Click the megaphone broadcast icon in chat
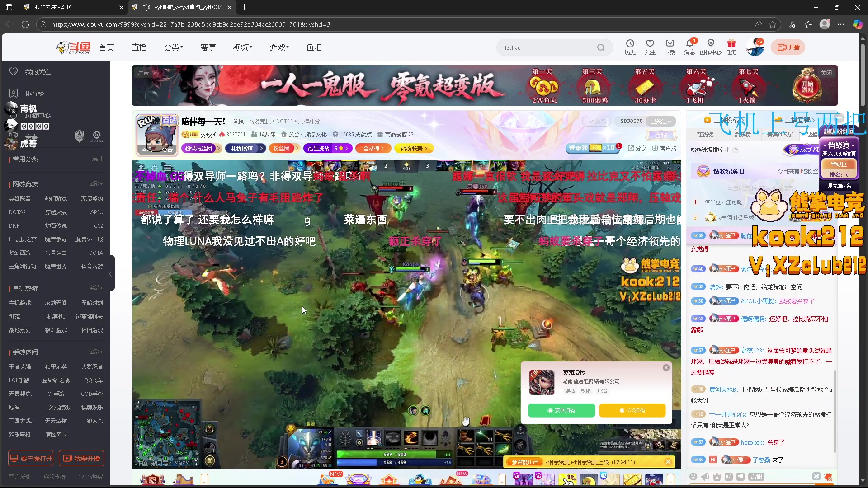Screen dimensions: 868x488 pos(705,477)
